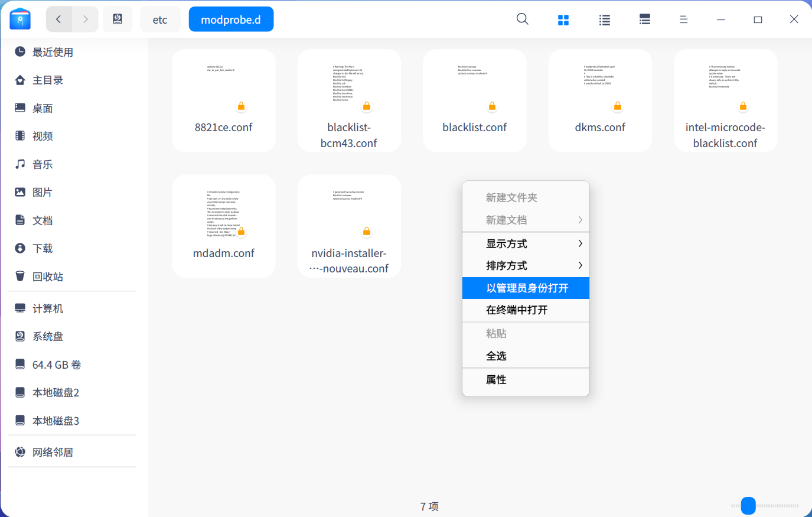Screen dimensions: 812x517
Task: Switch to icon view mode
Action: click(563, 19)
